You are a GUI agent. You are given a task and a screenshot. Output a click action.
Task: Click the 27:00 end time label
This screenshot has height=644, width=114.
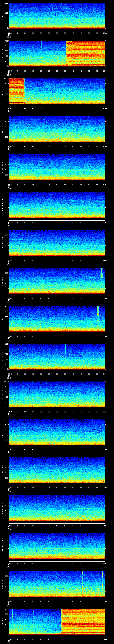[105, 488]
